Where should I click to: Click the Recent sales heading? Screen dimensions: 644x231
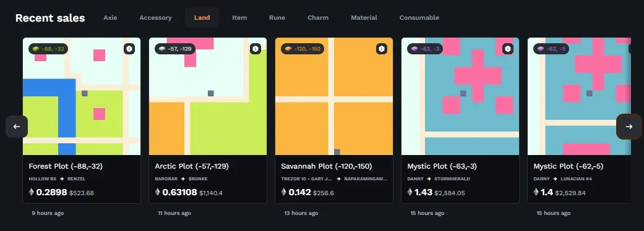pos(50,18)
